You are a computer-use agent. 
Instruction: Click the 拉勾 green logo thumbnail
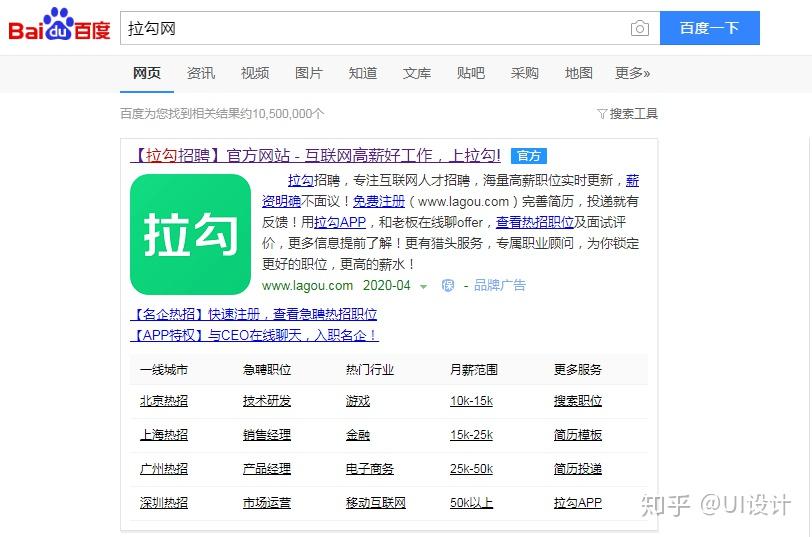pyautogui.click(x=191, y=234)
